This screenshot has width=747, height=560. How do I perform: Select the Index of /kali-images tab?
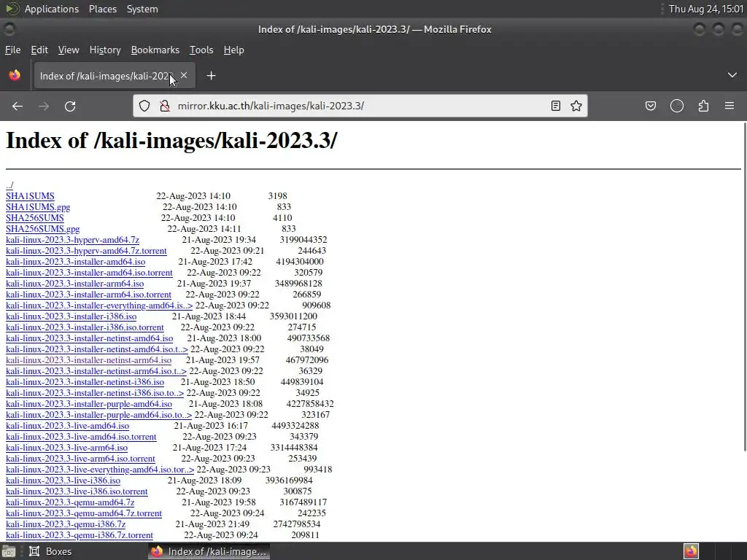pos(115,76)
